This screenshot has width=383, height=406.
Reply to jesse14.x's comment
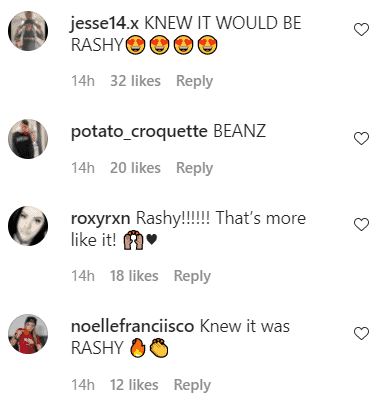click(x=194, y=81)
